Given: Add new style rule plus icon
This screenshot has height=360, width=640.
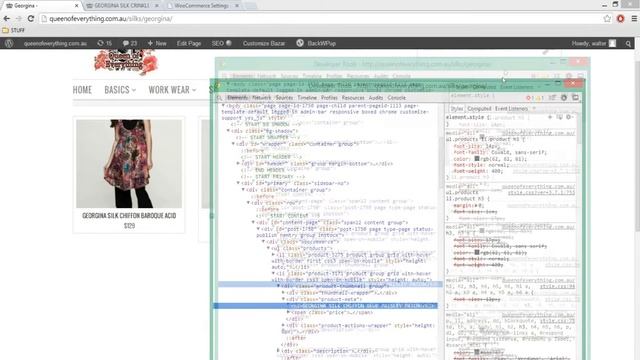Looking at the screenshot, I should 550,117.
